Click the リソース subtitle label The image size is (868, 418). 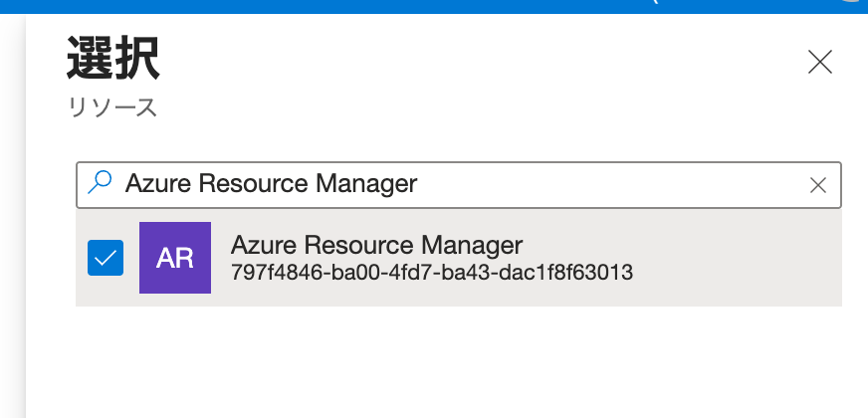pos(112,107)
